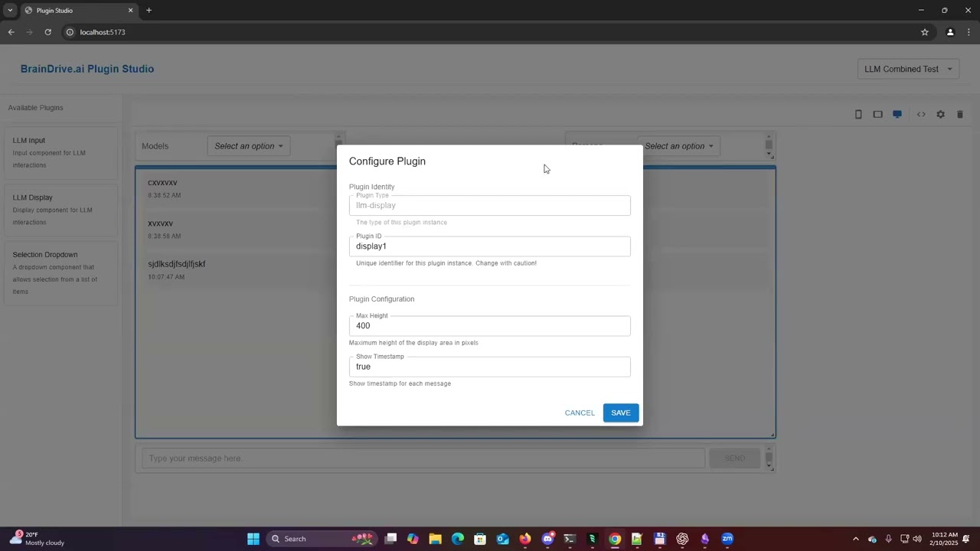Focus the Max Height input

point(489,326)
